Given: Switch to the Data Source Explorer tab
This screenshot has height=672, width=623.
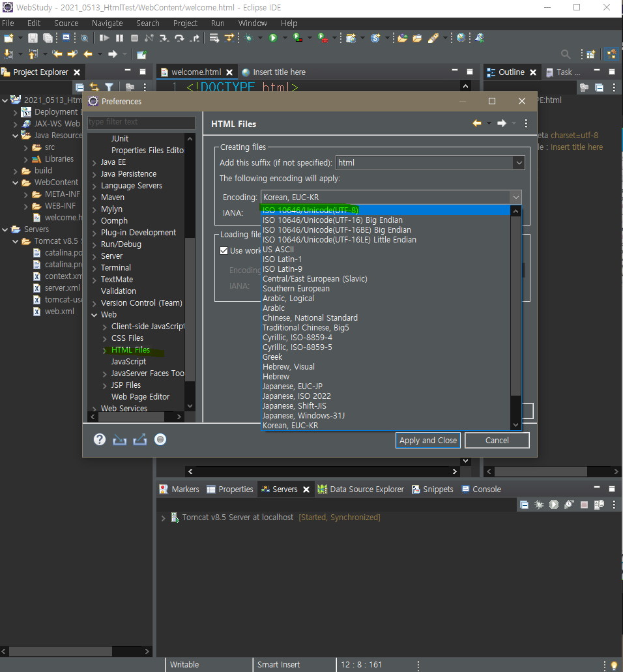Looking at the screenshot, I should pos(361,489).
